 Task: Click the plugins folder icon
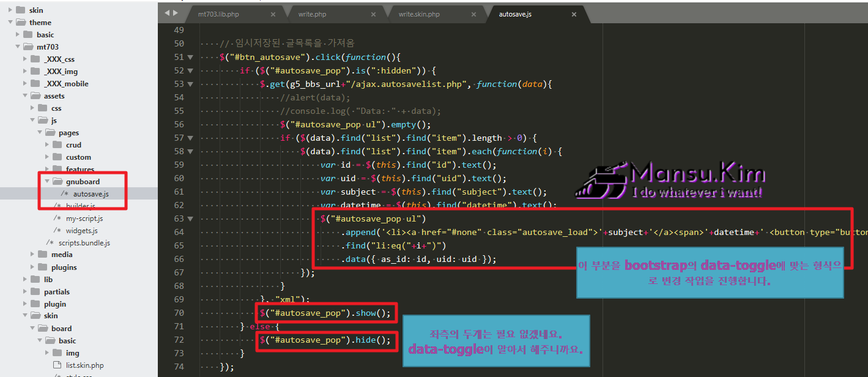click(43, 267)
